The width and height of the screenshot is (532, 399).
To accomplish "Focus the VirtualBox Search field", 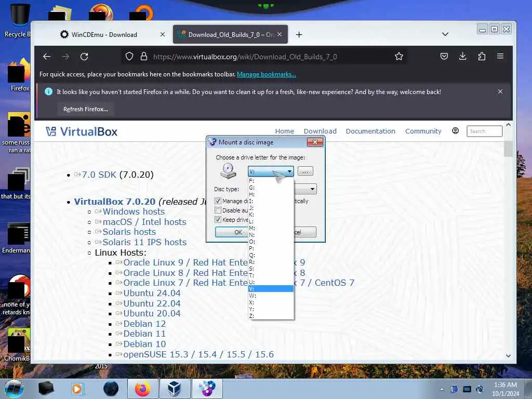I will pos(484,131).
